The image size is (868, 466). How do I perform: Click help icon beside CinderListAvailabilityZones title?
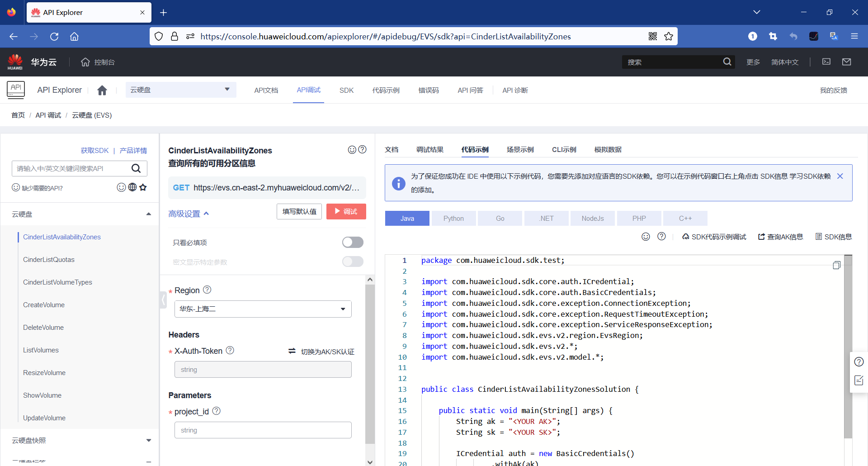pyautogui.click(x=362, y=150)
